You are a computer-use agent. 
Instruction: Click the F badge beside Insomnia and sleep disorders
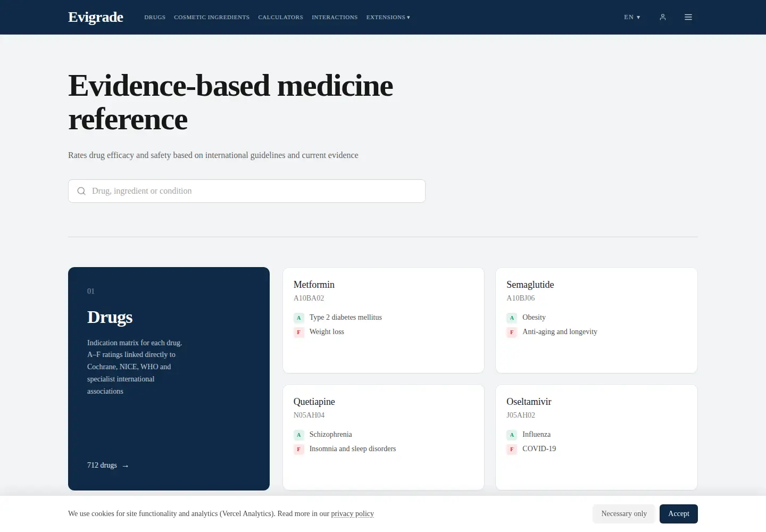(299, 449)
